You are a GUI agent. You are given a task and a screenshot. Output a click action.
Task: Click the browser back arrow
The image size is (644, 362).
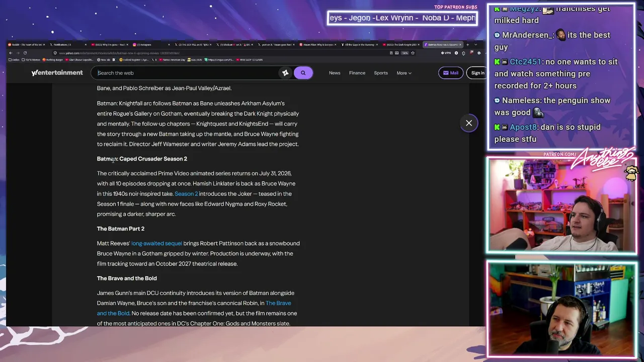point(11,53)
